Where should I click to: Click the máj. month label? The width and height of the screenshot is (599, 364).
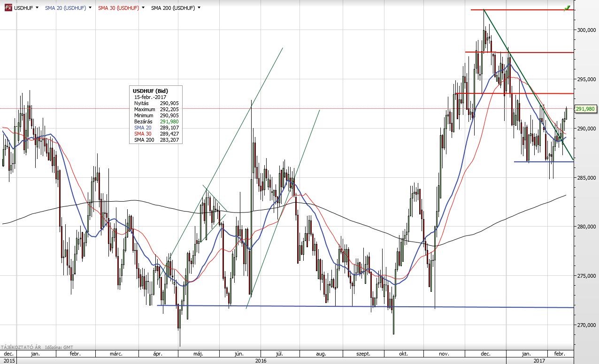(199, 354)
